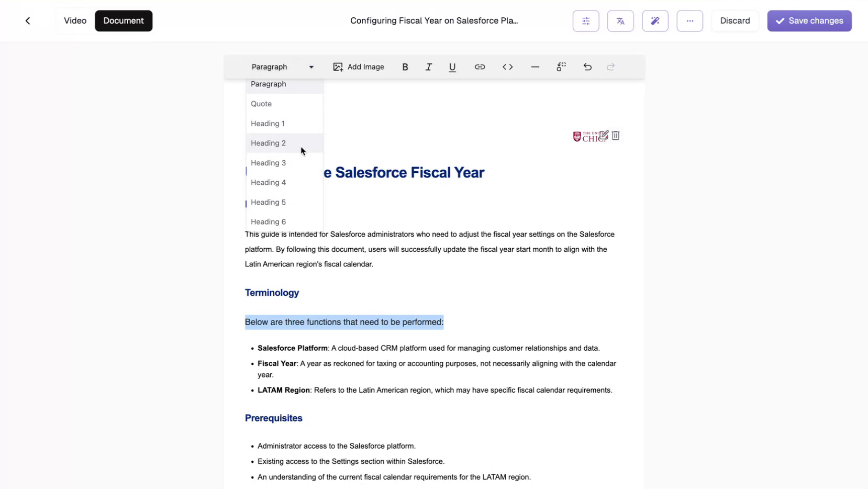Screen dimensions: 868x489
Task: Switch to the Video tab
Action: (74, 20)
